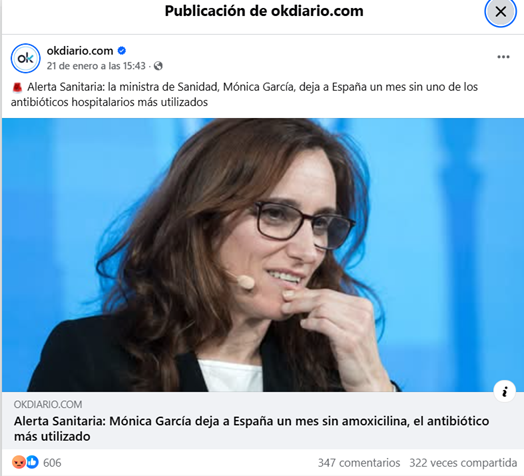Click the Publicación de okdiario.com title

264,11
